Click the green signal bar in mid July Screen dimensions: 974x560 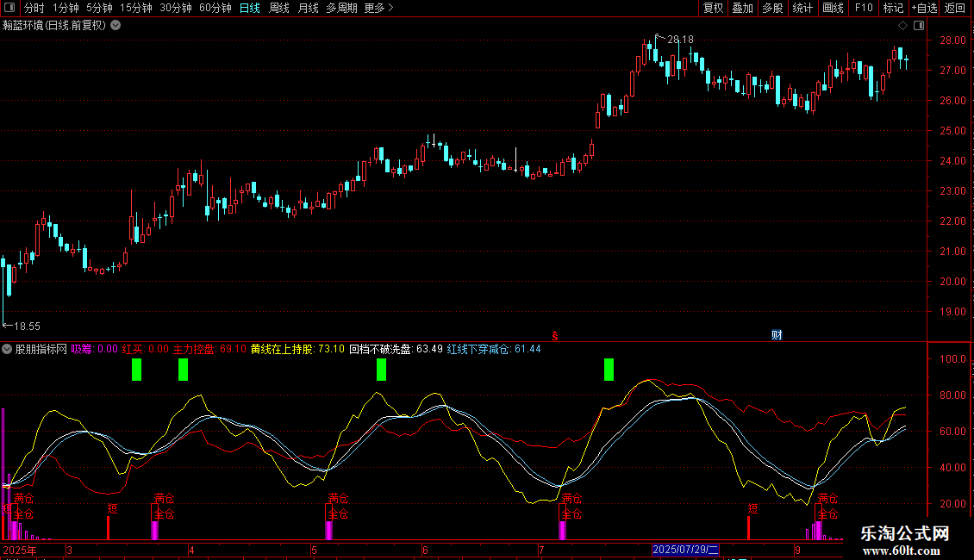609,370
